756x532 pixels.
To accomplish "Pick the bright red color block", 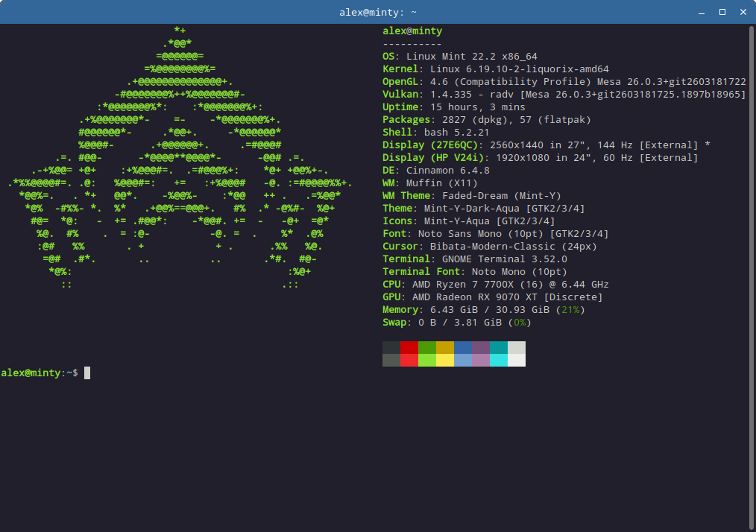I will coord(409,360).
